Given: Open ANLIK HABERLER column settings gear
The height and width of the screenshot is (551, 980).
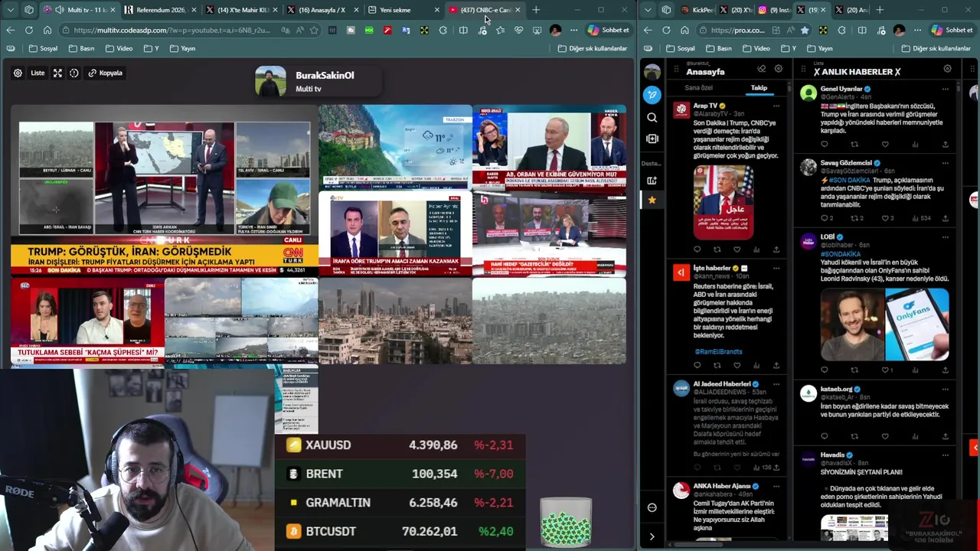Looking at the screenshot, I should click(947, 69).
